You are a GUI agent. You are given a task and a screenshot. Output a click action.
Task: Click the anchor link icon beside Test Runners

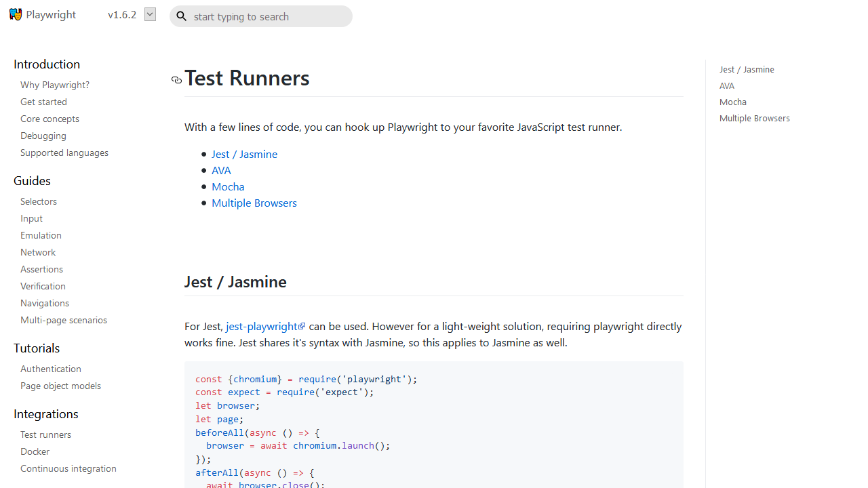click(x=176, y=80)
